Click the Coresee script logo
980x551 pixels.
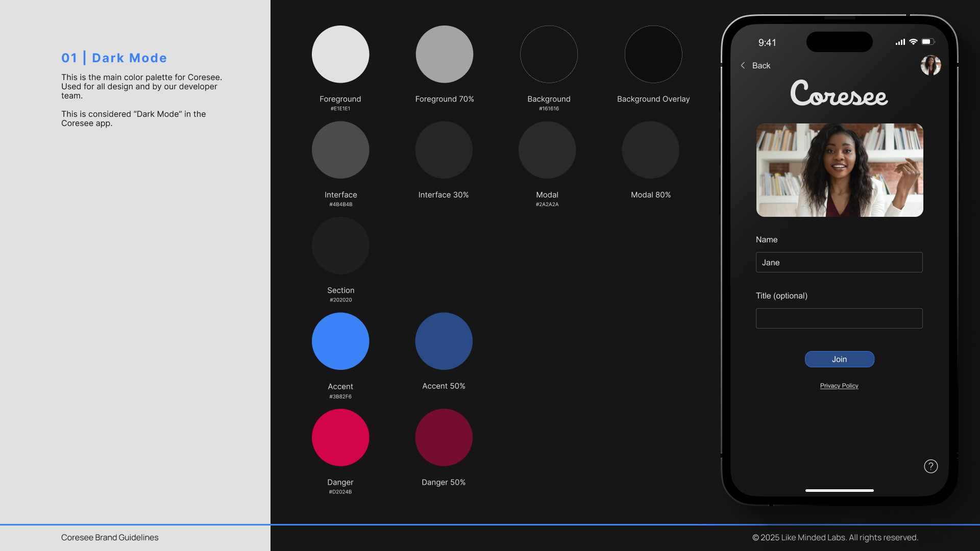[839, 93]
